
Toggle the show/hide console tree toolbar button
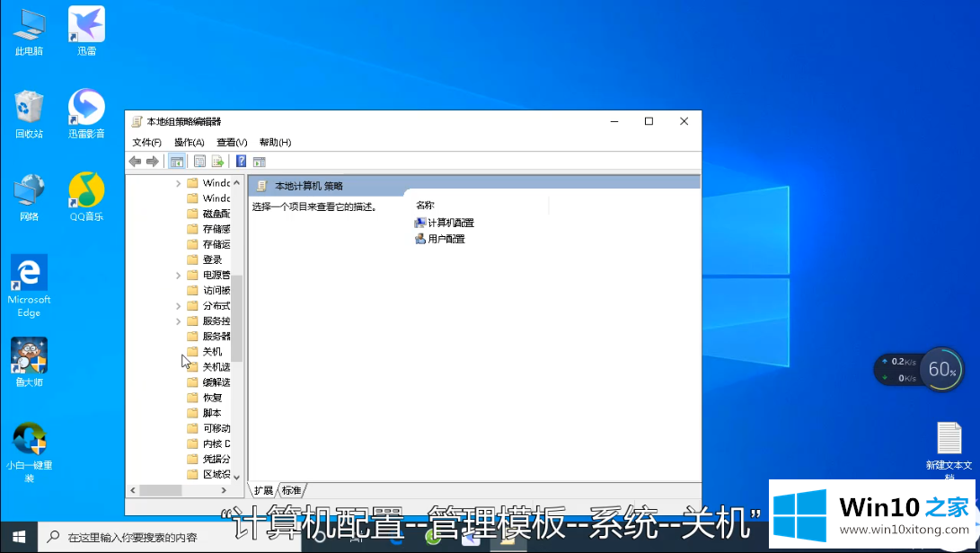[177, 162]
